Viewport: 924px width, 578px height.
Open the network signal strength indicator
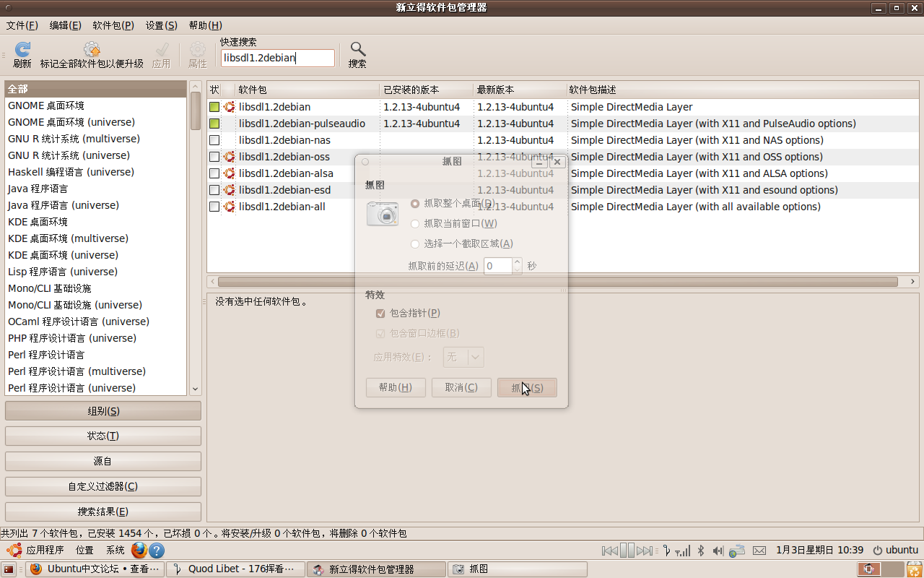(x=683, y=551)
